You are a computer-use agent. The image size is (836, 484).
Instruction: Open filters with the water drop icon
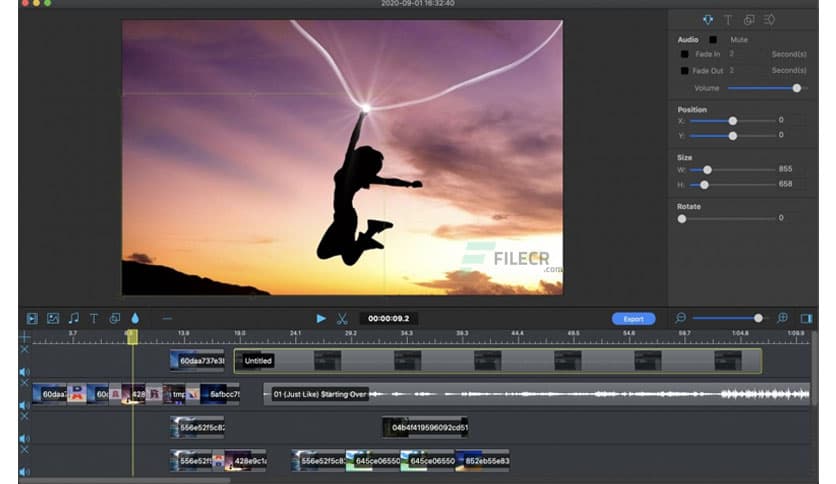pyautogui.click(x=135, y=318)
